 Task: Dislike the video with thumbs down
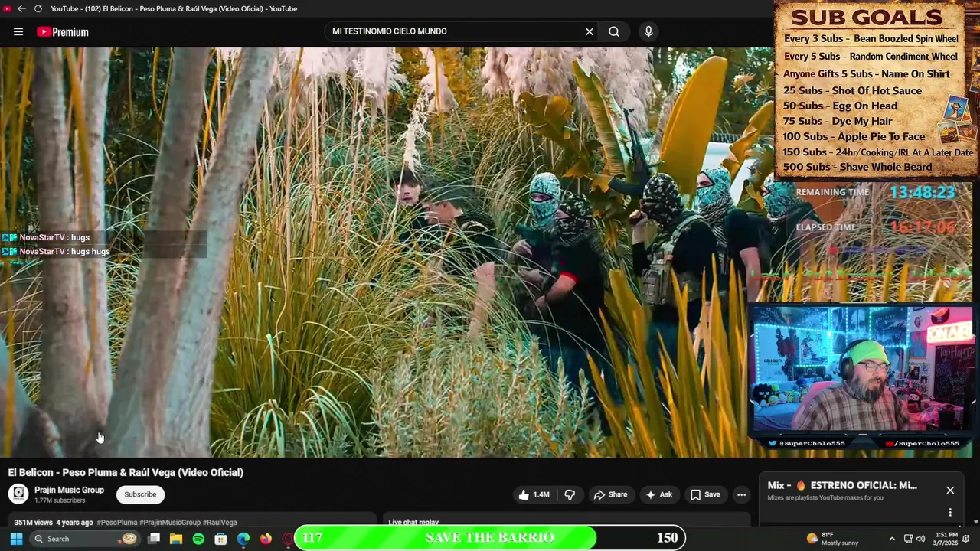(x=570, y=494)
